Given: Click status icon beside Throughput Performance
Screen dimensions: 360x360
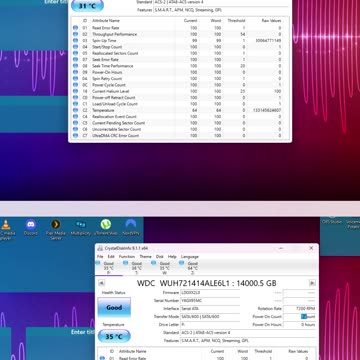Looking at the screenshot, I should click(x=75, y=34).
